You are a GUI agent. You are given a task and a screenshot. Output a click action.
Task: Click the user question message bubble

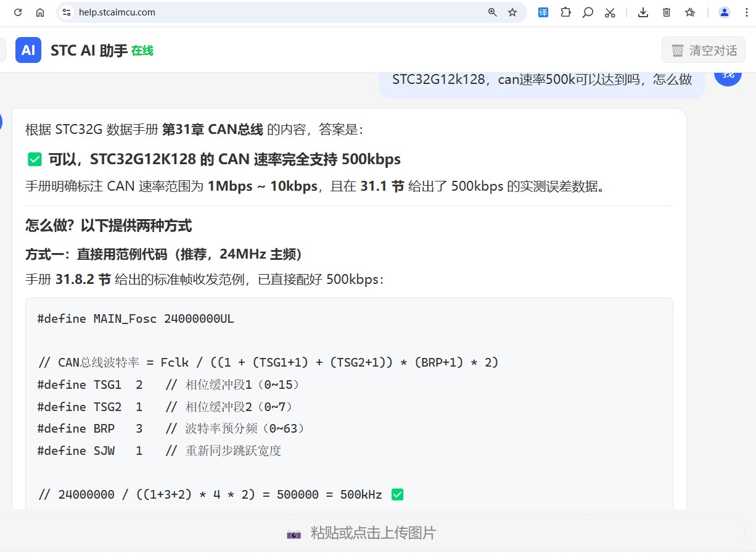(542, 85)
